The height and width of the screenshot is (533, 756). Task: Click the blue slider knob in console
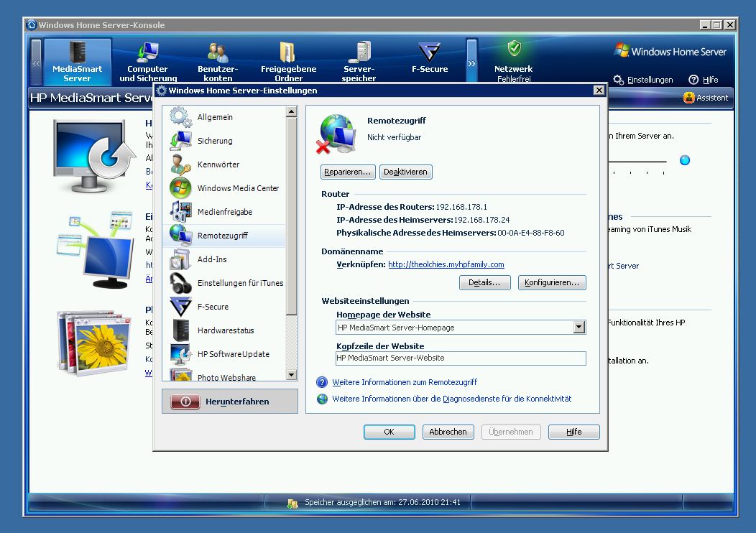coord(685,160)
